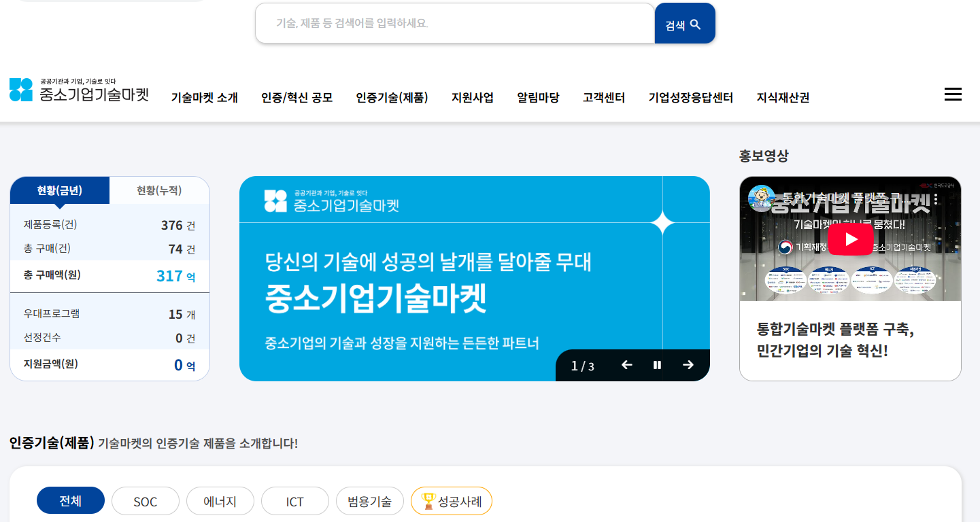Go to previous banner slide arrow

click(627, 365)
